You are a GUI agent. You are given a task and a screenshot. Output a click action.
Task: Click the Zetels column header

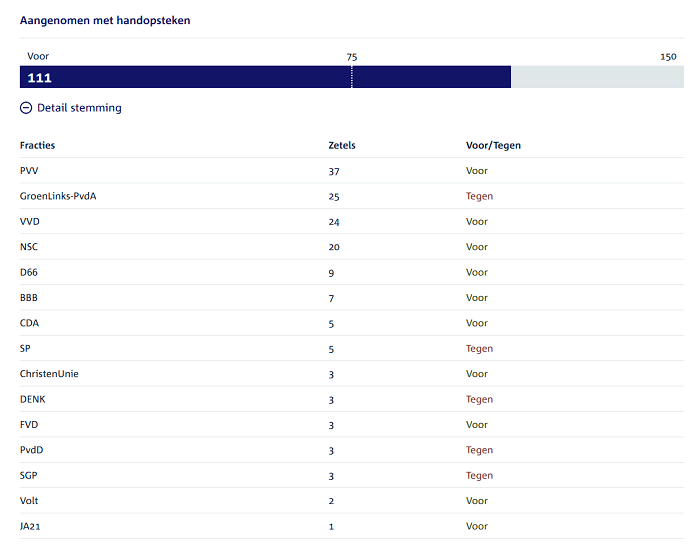click(x=342, y=146)
